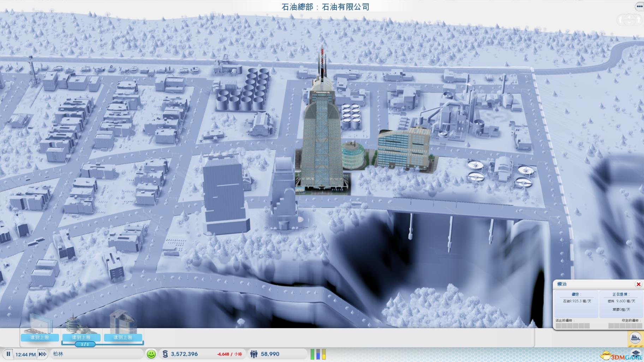Viewport: 644px width, 362px height.
Task: Select the round glass module between buildings
Action: (x=354, y=155)
